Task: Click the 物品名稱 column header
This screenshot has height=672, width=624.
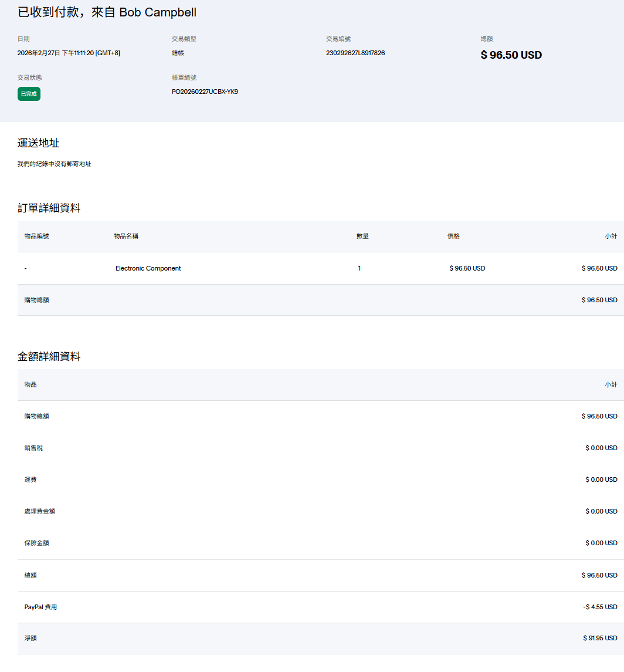Action: 126,236
